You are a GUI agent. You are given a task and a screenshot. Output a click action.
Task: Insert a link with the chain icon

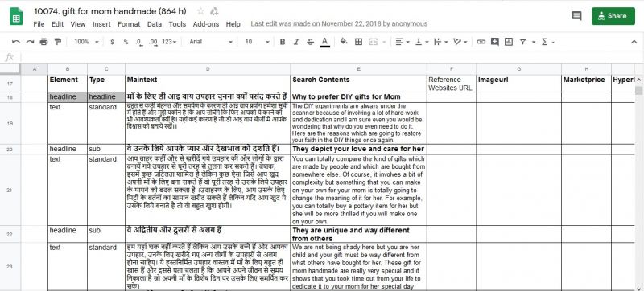pyautogui.click(x=481, y=42)
